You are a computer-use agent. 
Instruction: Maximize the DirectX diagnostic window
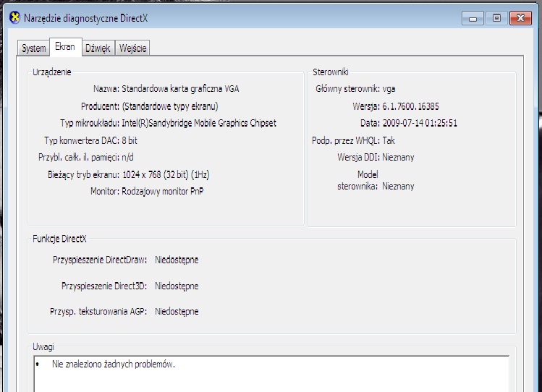pyautogui.click(x=496, y=18)
